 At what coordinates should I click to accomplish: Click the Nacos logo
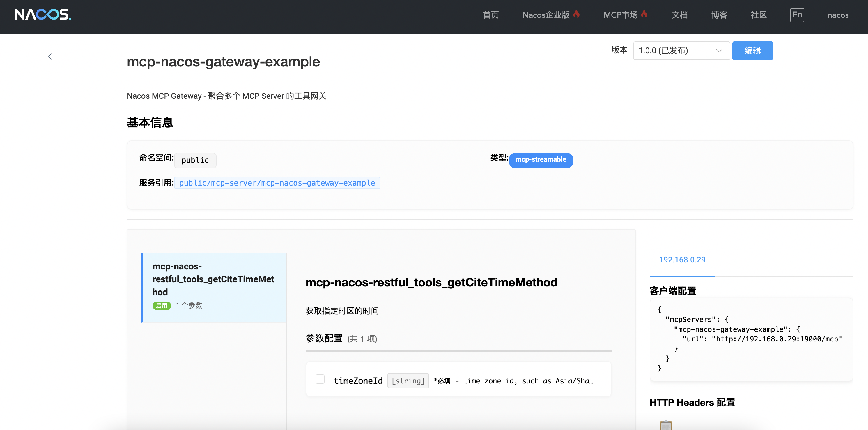pos(43,14)
